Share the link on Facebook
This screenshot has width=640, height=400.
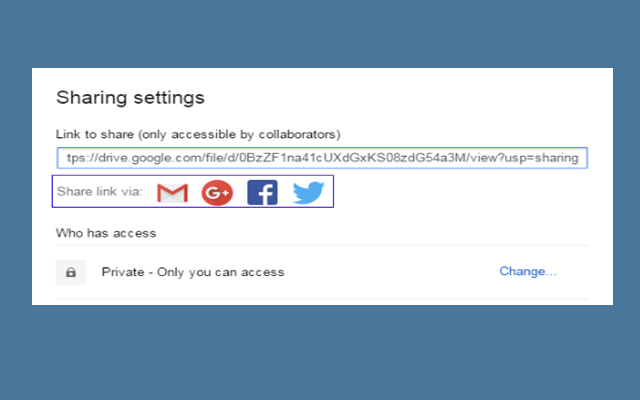point(262,192)
